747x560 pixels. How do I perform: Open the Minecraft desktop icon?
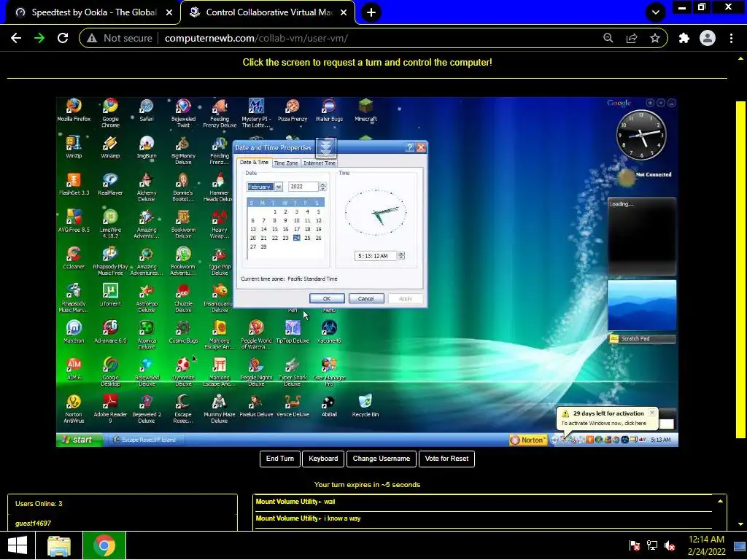coord(365,110)
